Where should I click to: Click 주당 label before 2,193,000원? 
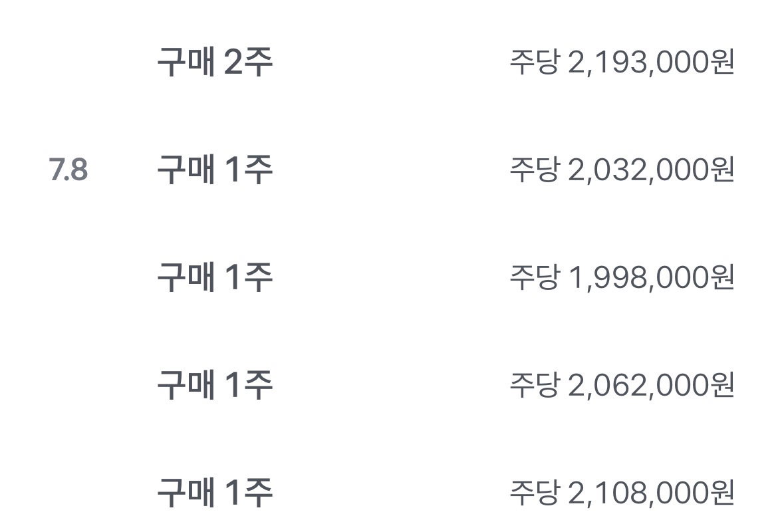tap(534, 63)
